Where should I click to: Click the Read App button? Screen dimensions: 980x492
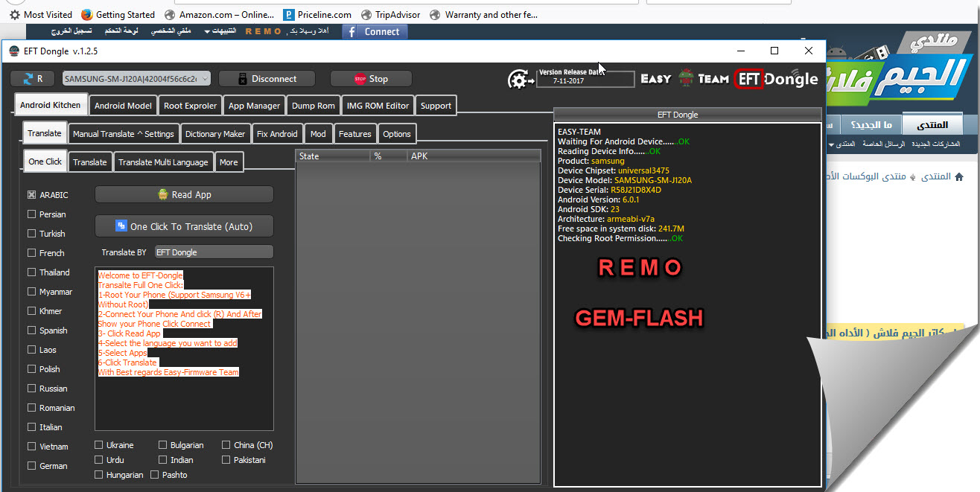184,194
